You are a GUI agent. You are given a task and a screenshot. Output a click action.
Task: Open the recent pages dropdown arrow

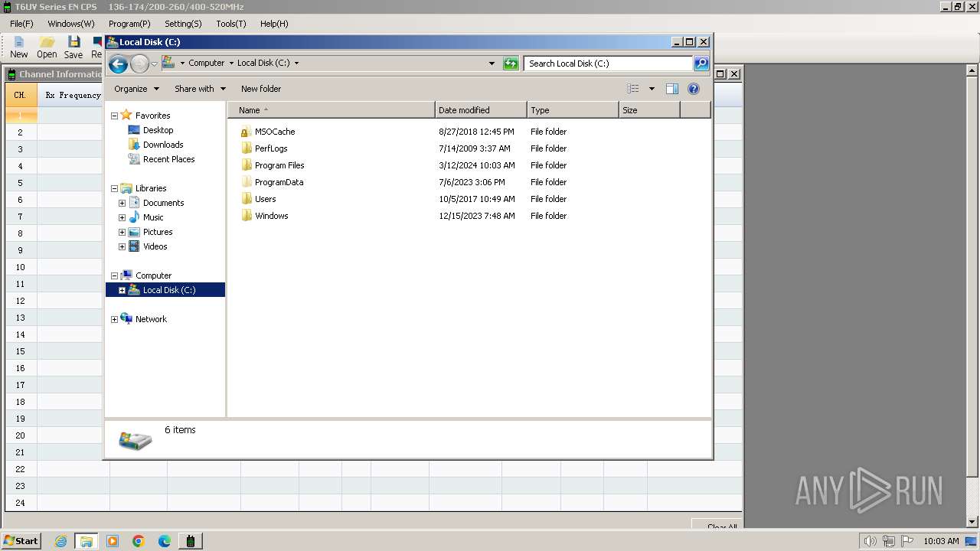pos(154,64)
